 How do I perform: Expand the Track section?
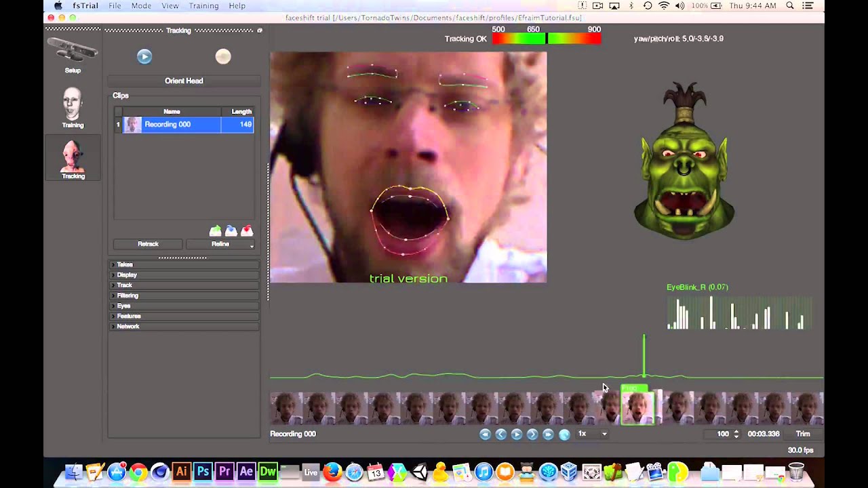(x=184, y=285)
